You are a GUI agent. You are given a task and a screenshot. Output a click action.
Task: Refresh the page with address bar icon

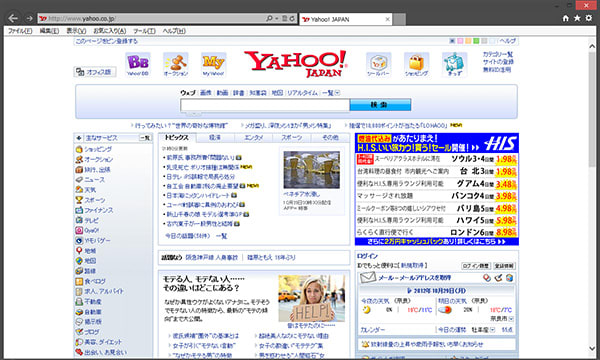click(292, 18)
